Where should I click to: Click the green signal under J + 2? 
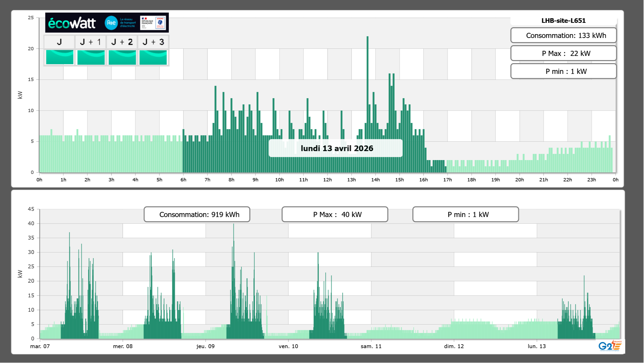[122, 57]
